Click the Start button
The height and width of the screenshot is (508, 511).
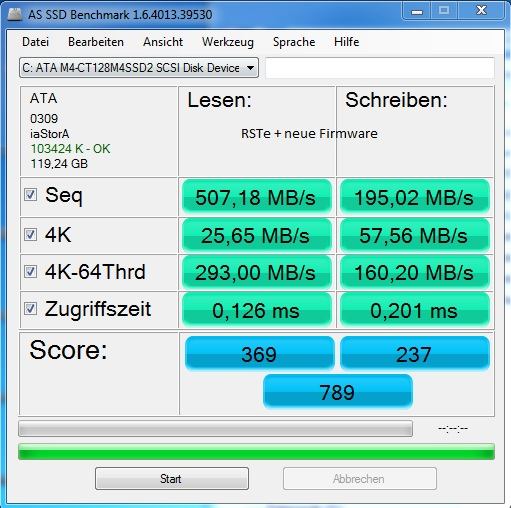tap(172, 479)
